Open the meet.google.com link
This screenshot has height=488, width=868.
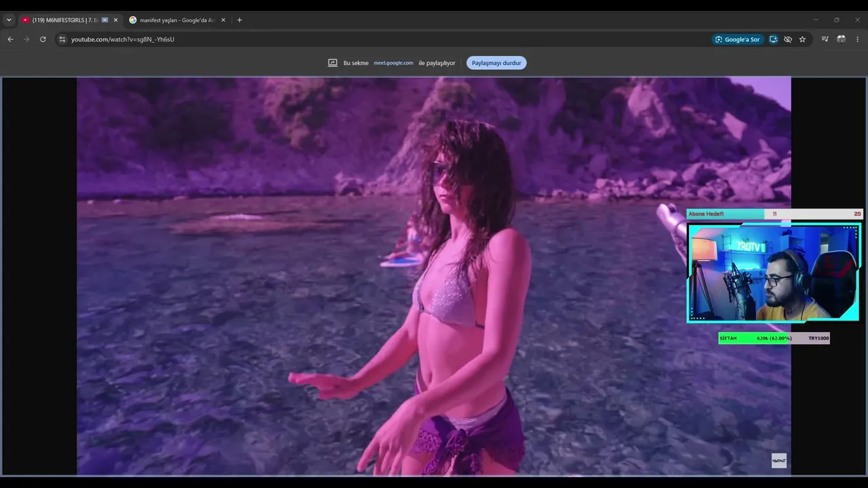tap(393, 63)
